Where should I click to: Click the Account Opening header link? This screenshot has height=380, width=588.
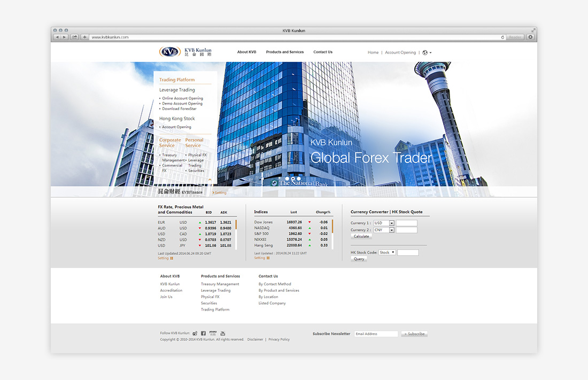[400, 52]
